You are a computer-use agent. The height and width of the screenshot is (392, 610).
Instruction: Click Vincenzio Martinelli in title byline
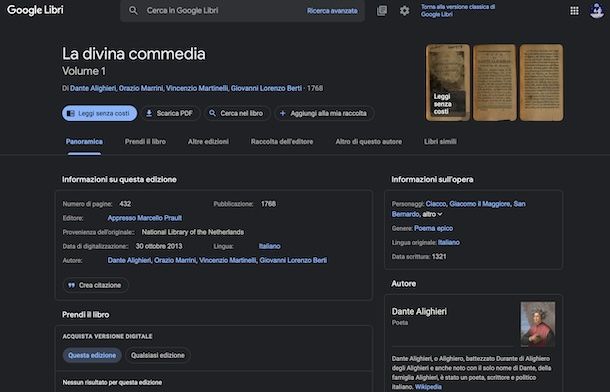[197, 88]
